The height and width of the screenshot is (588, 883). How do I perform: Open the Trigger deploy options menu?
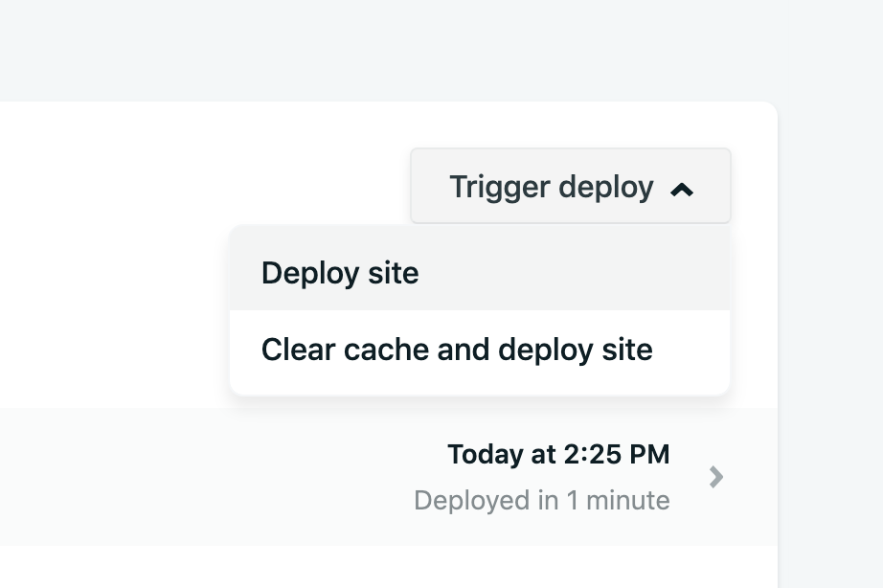point(570,186)
